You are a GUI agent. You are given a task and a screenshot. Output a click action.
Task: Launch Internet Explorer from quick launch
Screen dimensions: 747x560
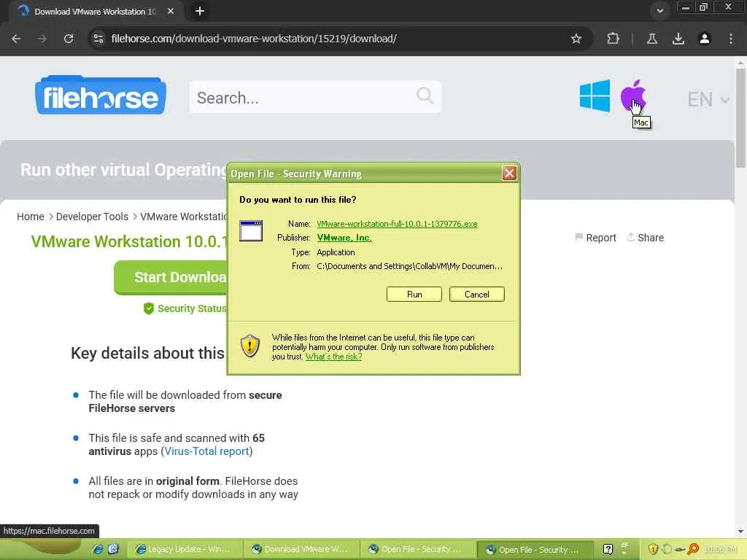(x=98, y=549)
